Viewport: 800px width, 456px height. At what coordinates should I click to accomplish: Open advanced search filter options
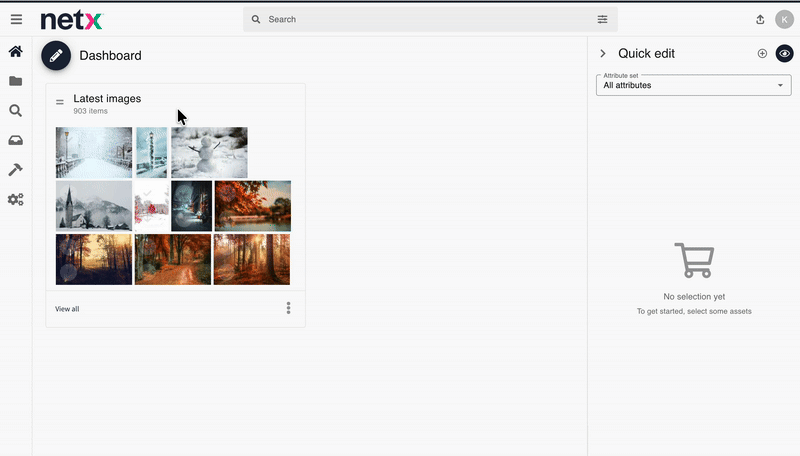coord(602,19)
